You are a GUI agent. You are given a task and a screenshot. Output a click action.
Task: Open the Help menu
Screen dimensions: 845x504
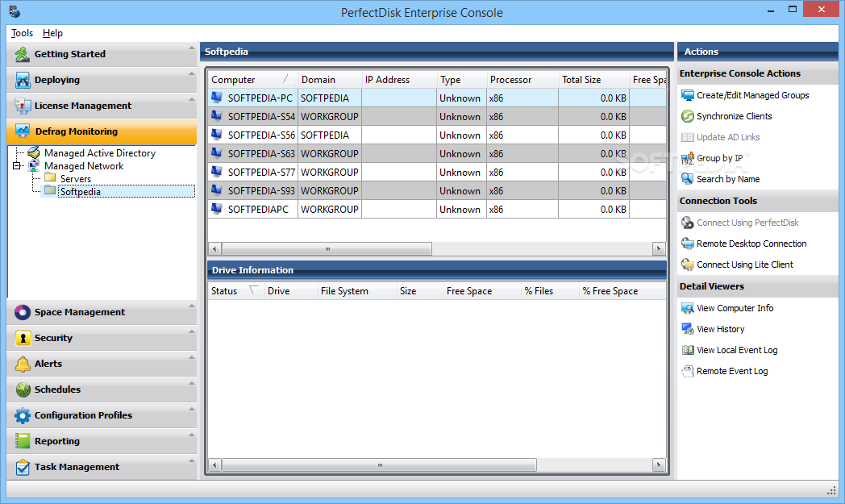(x=52, y=33)
